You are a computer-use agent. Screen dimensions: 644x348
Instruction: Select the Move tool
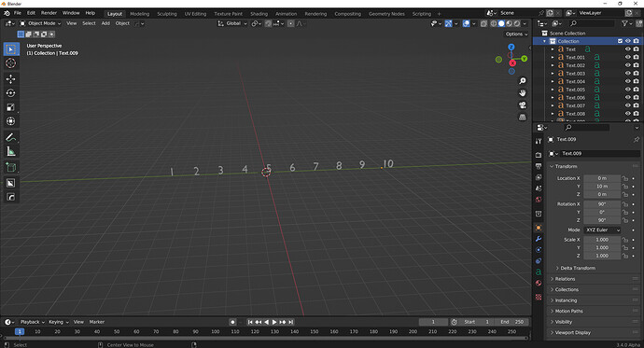pyautogui.click(x=11, y=78)
